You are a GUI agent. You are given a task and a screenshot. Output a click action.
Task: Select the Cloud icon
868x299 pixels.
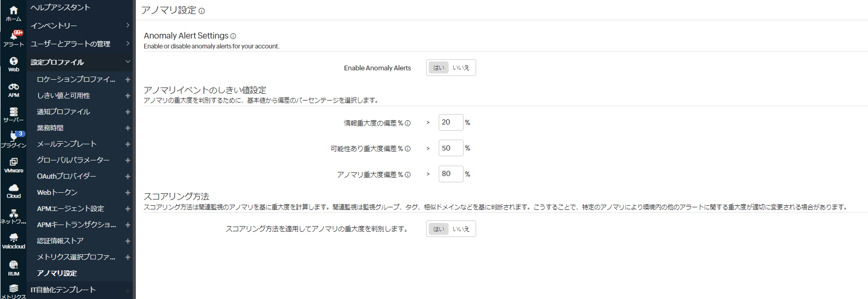(14, 188)
